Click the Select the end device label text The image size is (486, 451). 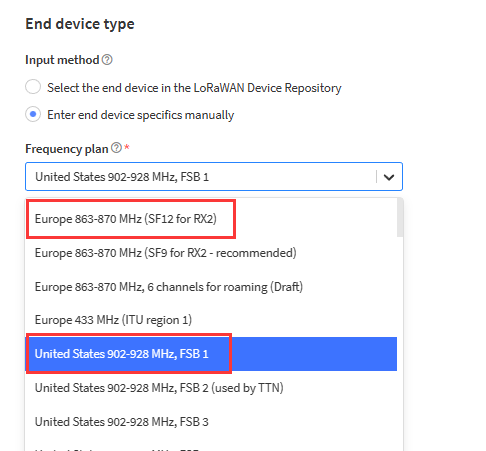pos(194,88)
